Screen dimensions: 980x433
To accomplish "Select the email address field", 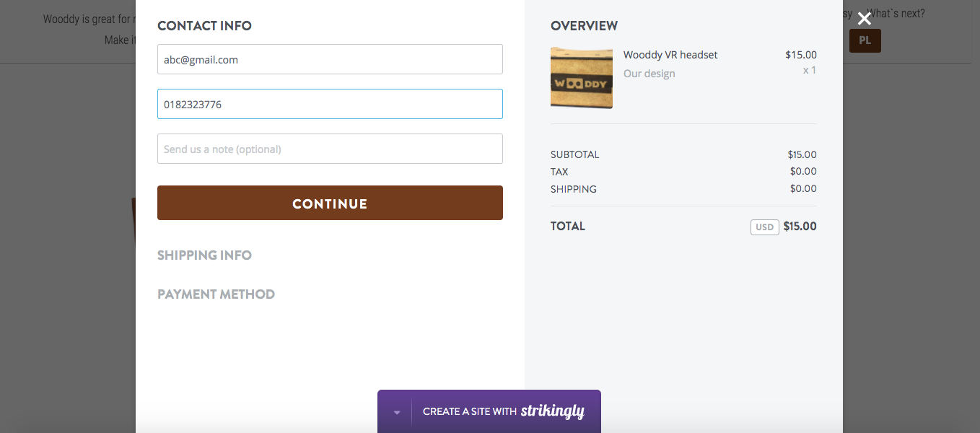I will (x=330, y=59).
